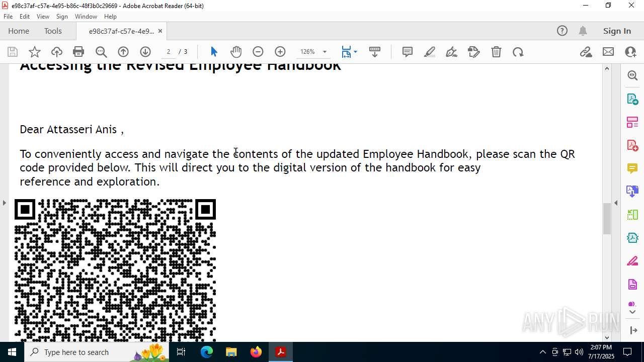Screen dimensions: 644x362
Task: Click the vertical scrollbar thumb
Action: point(607,218)
